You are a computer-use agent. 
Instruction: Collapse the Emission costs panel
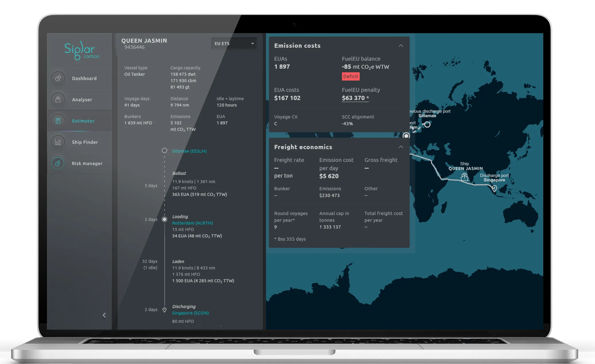tap(401, 46)
